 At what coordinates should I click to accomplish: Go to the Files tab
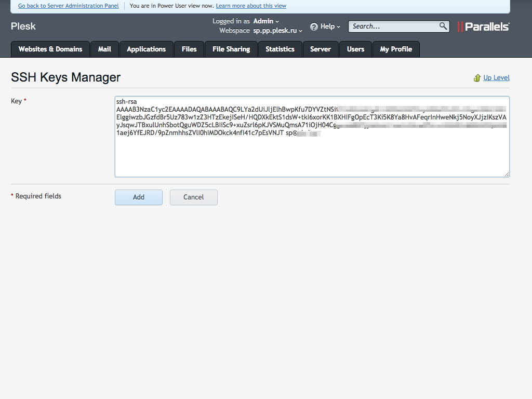pos(189,49)
